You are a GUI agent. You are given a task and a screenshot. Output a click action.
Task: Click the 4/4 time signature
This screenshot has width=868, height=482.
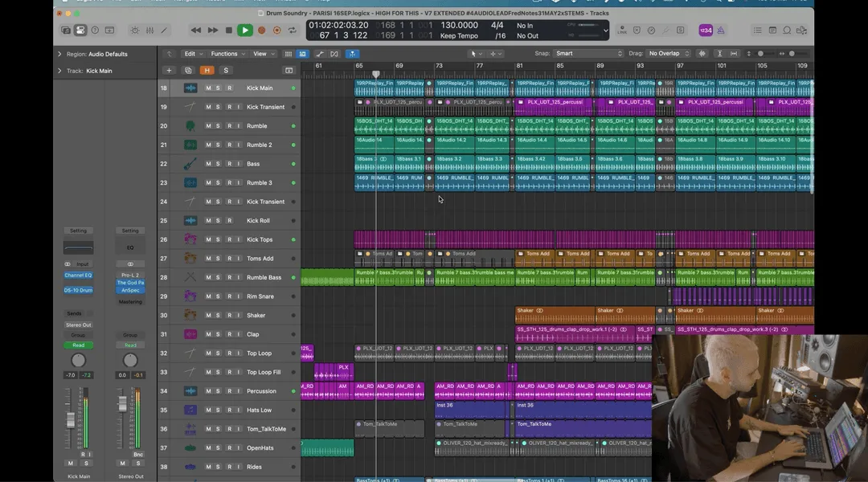point(497,26)
